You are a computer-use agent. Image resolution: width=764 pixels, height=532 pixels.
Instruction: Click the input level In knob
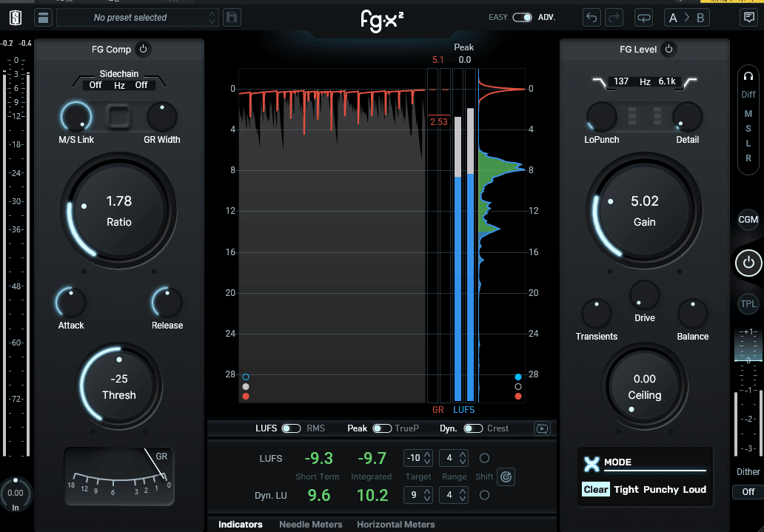tap(15, 493)
